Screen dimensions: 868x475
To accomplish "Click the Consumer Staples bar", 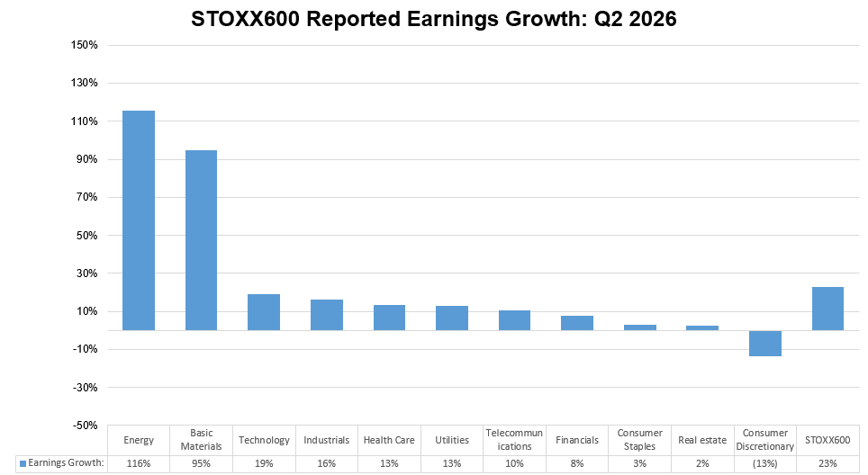I will point(640,327).
